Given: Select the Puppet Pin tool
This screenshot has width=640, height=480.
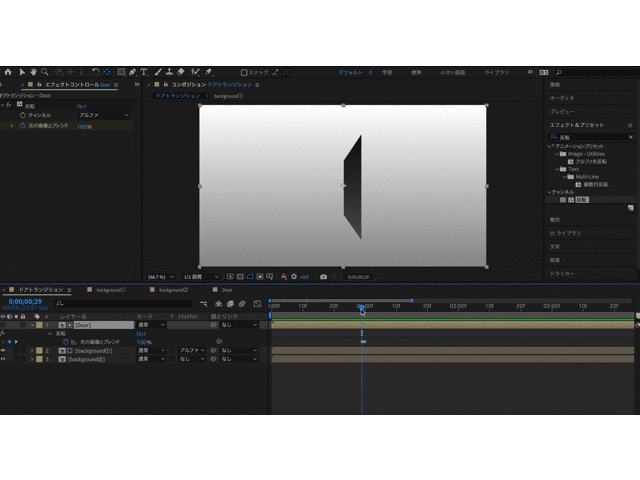Looking at the screenshot, I should (x=207, y=72).
